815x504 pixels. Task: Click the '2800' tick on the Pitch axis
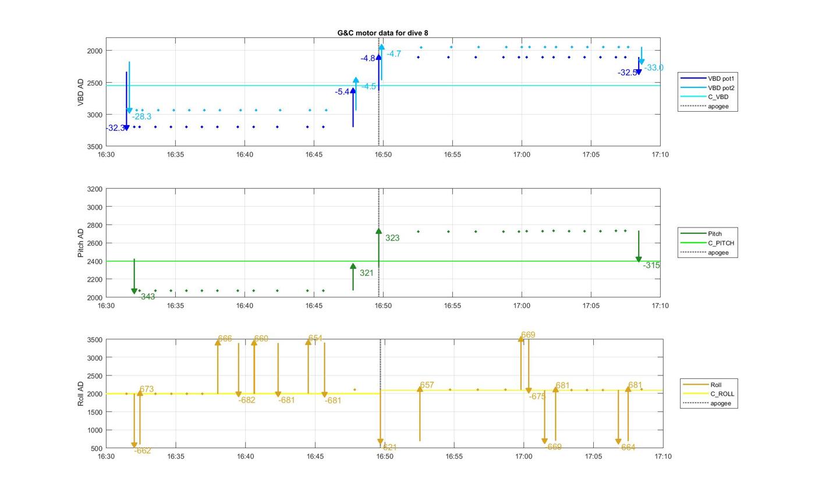pyautogui.click(x=94, y=225)
